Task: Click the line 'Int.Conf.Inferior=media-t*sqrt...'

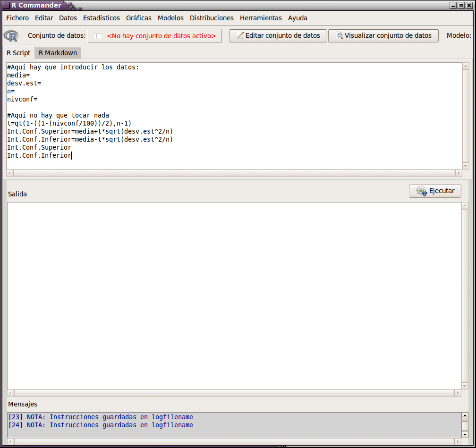Action: (90, 139)
